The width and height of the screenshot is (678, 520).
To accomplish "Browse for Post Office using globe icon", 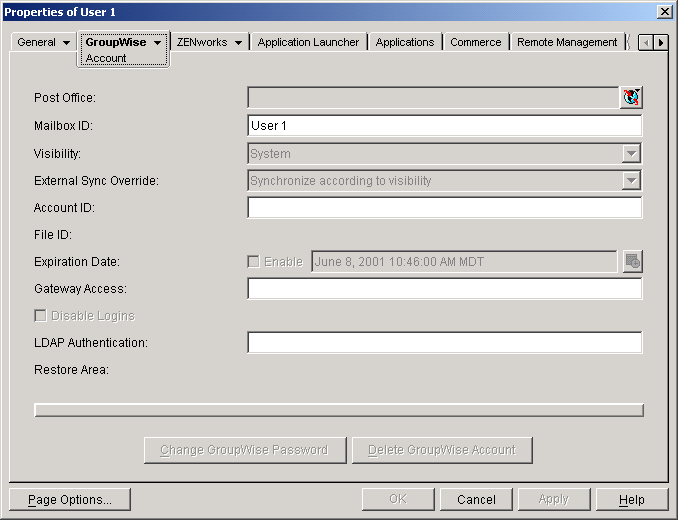I will point(631,97).
